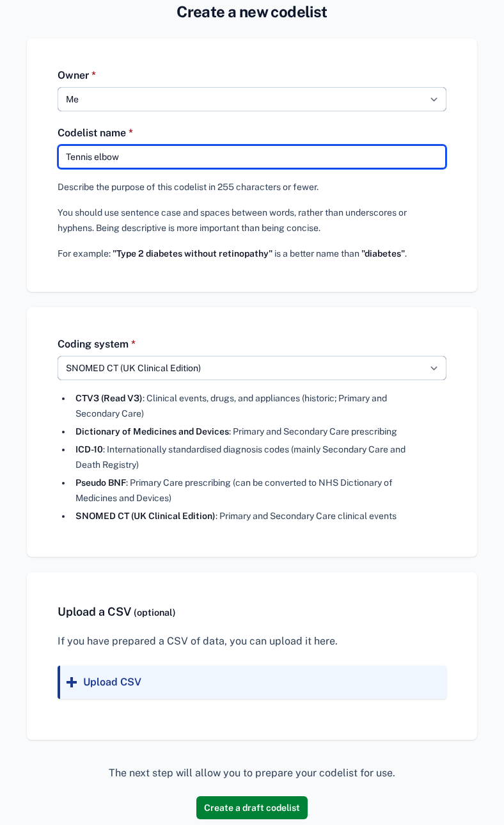Click the chevron arrow in the Owner field

tap(434, 99)
